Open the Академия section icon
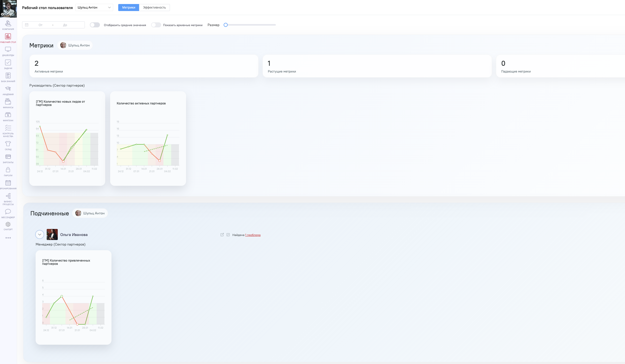This screenshot has width=625, height=364. [x=8, y=90]
